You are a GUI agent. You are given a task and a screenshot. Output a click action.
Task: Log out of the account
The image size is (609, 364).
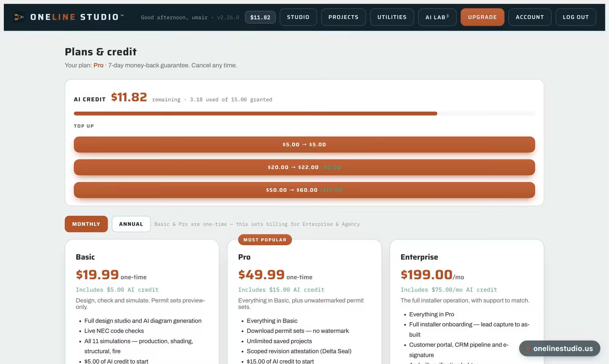pyautogui.click(x=576, y=17)
